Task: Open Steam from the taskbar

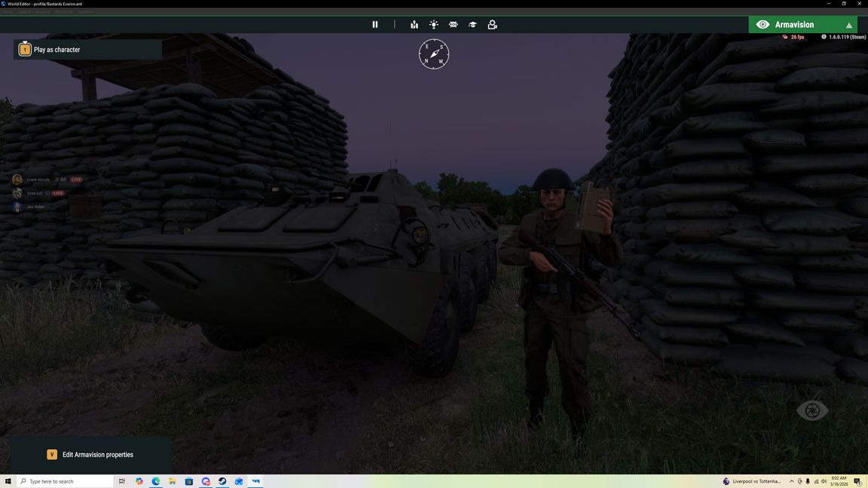Action: pyautogui.click(x=222, y=481)
